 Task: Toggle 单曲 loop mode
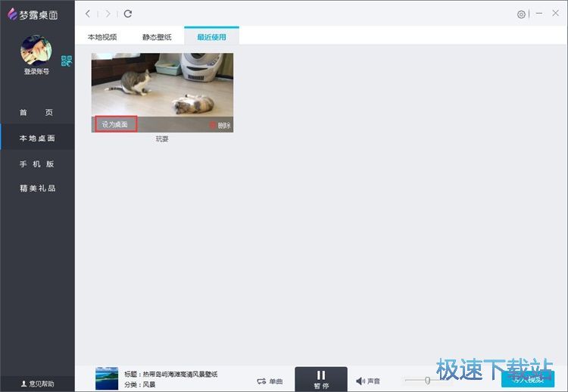coord(270,381)
